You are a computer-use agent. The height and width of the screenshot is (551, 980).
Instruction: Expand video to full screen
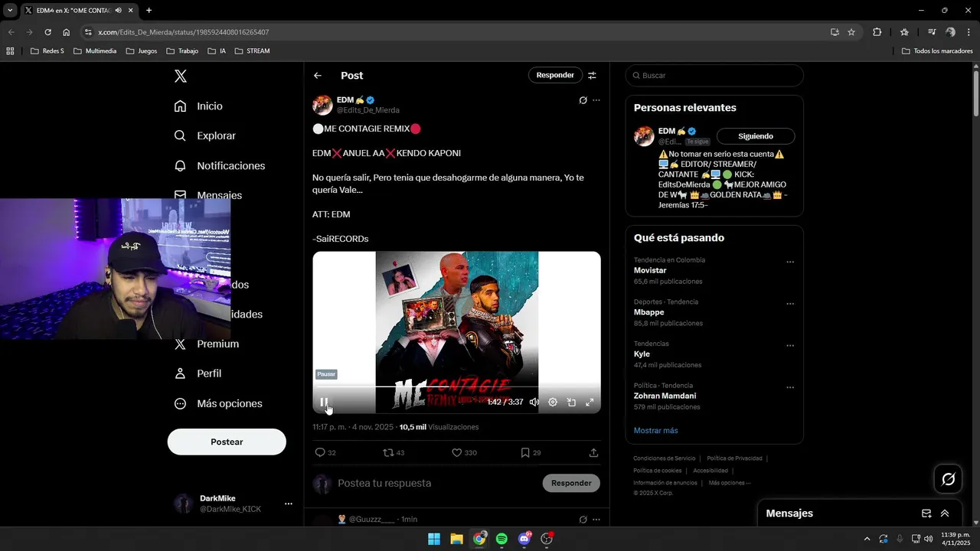[x=590, y=403]
